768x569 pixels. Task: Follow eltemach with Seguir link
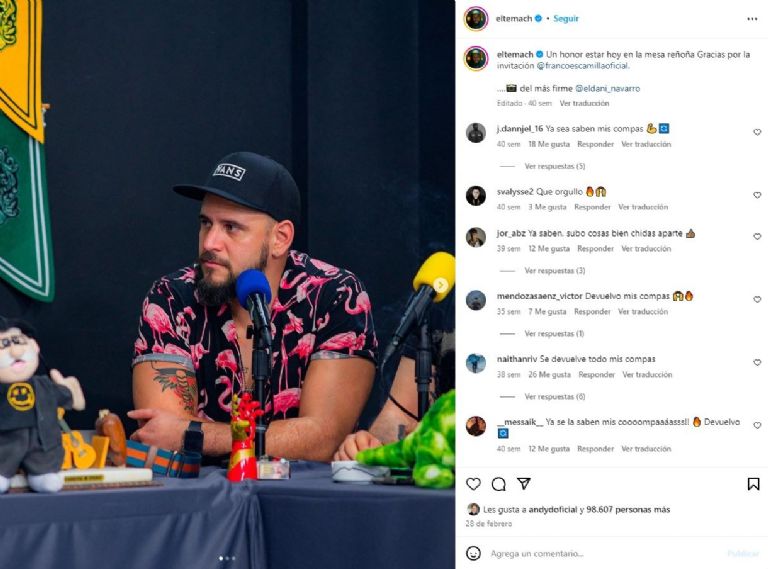(x=566, y=19)
